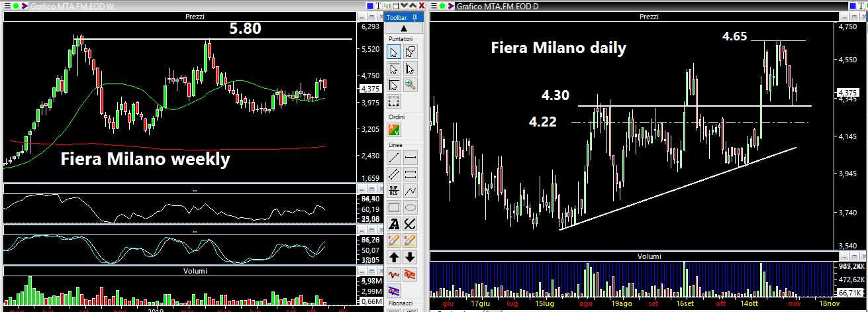Select the standard arrow pointer tool

(393, 52)
